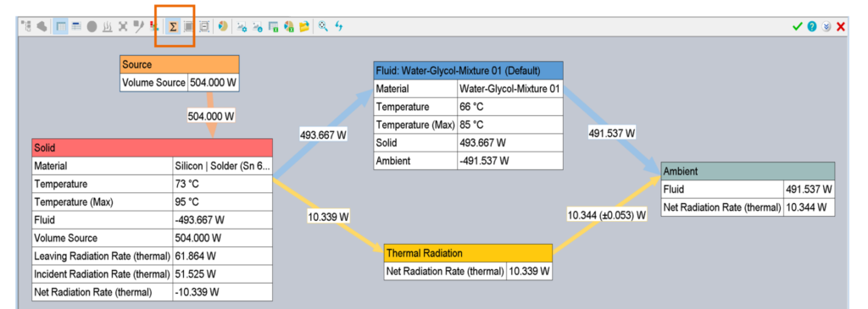Toggle the Sigma summation button
Screen dimensions: 868x309
(173, 26)
